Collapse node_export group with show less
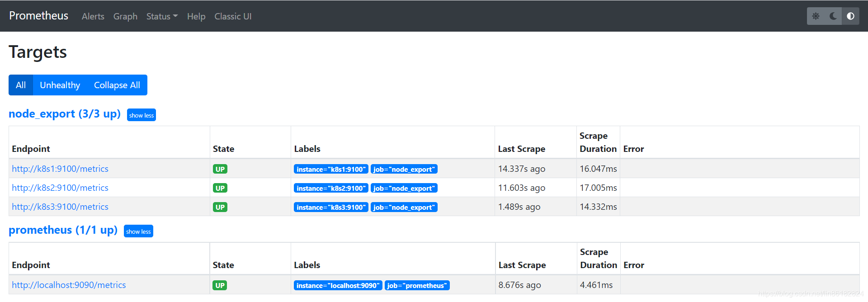Image resolution: width=868 pixels, height=302 pixels. tap(142, 115)
